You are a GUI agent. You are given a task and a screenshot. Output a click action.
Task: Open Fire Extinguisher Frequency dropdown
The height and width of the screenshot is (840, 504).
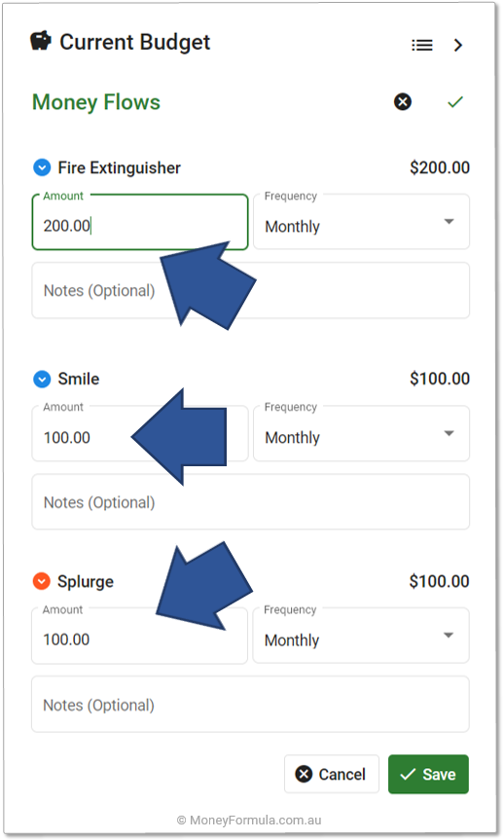click(x=362, y=222)
